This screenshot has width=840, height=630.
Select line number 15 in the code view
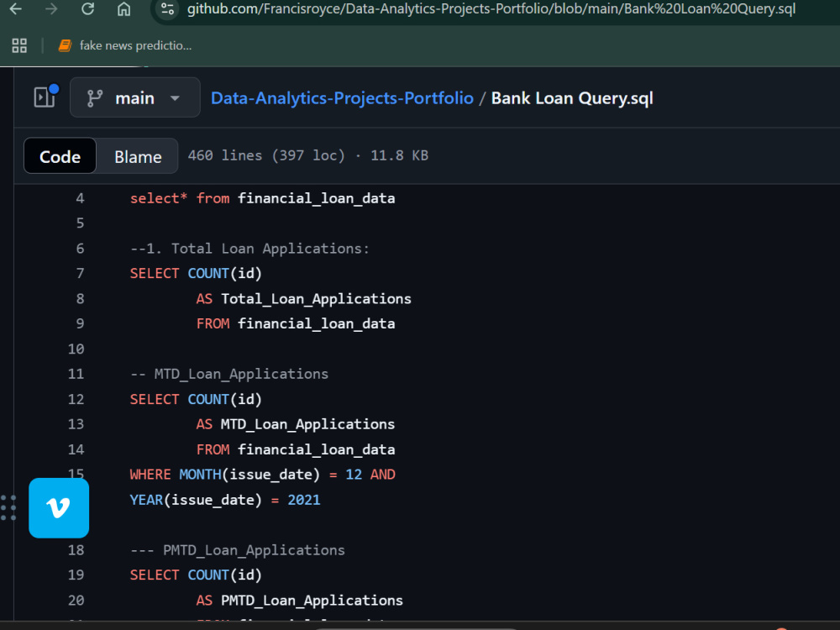point(76,474)
